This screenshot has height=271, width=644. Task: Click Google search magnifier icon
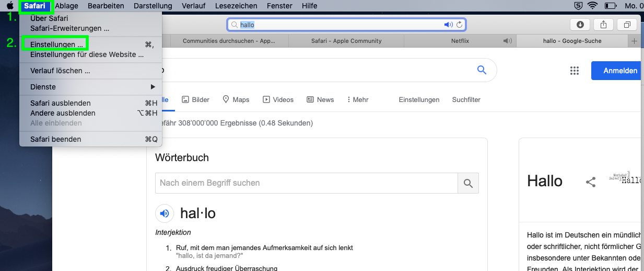(482, 70)
